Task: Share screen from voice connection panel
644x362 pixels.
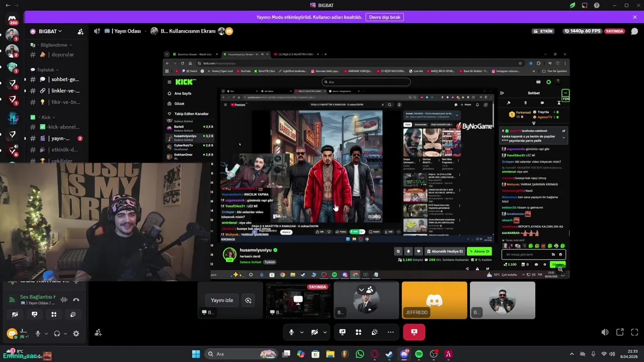Action: [34, 314]
